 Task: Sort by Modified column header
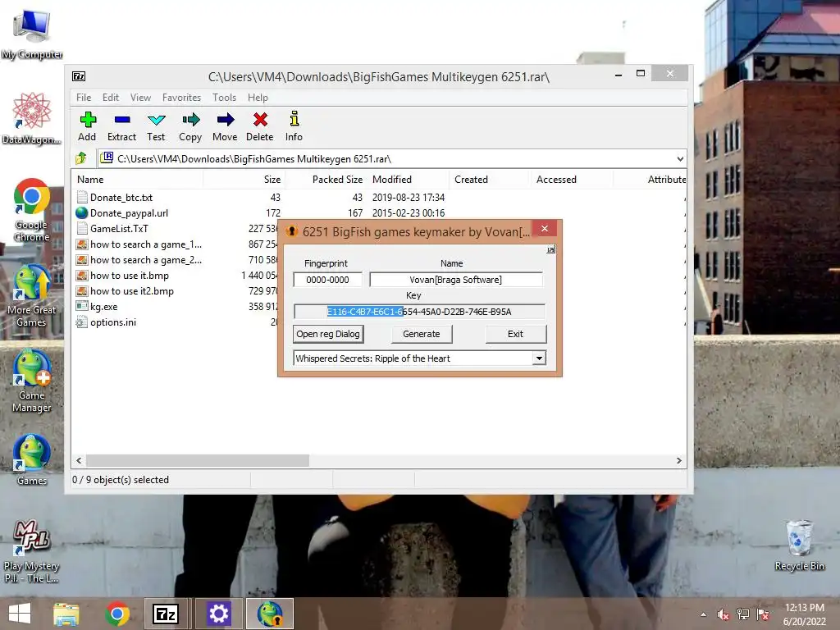(x=409, y=180)
